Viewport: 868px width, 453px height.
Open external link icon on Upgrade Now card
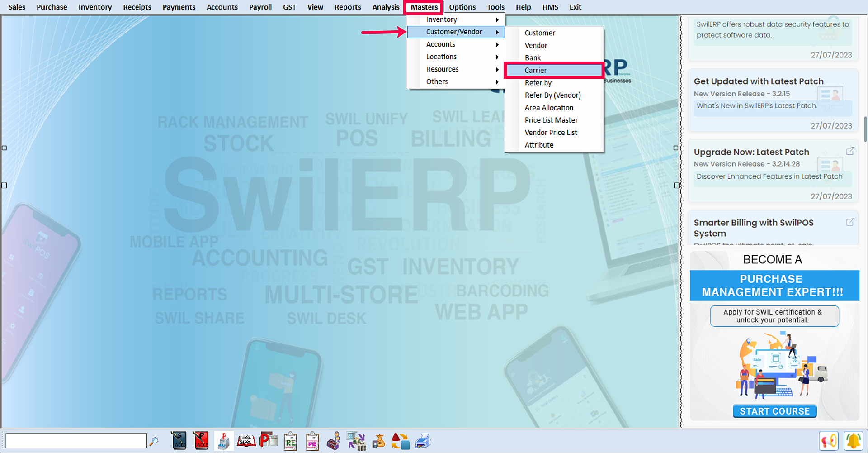click(x=850, y=151)
